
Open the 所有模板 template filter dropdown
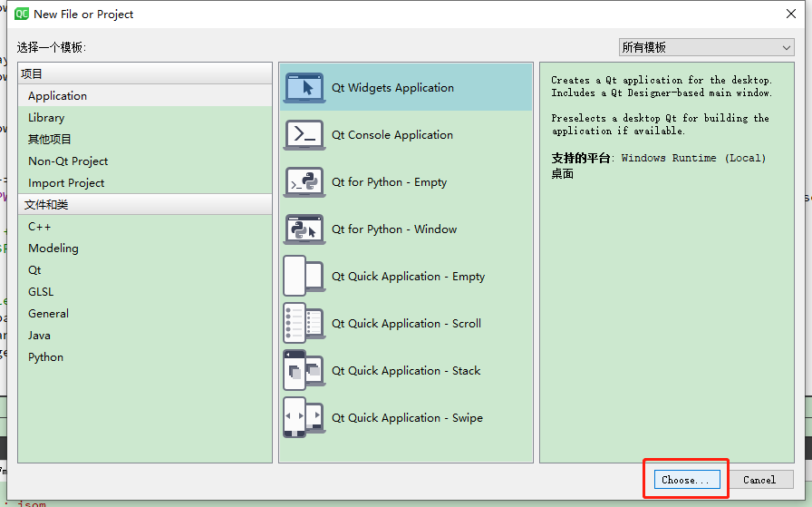pyautogui.click(x=706, y=47)
